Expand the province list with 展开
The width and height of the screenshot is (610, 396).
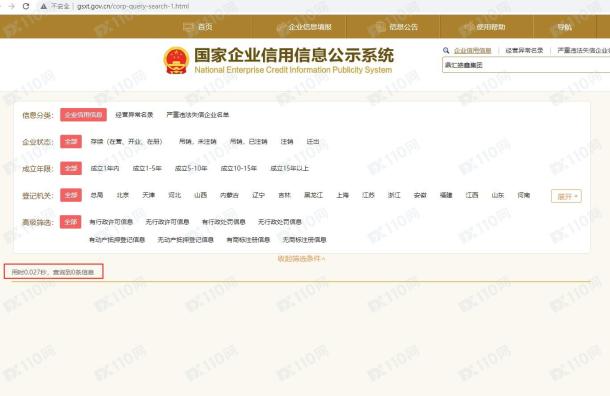click(566, 196)
